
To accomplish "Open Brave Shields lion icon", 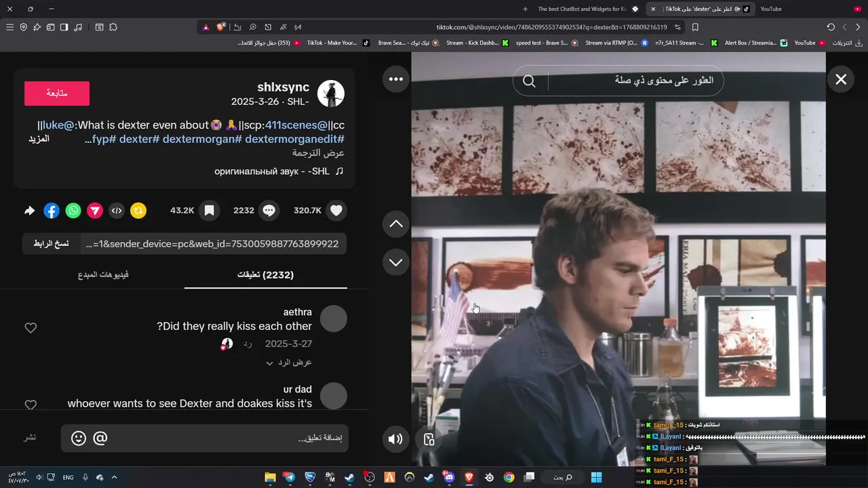I will point(221,27).
